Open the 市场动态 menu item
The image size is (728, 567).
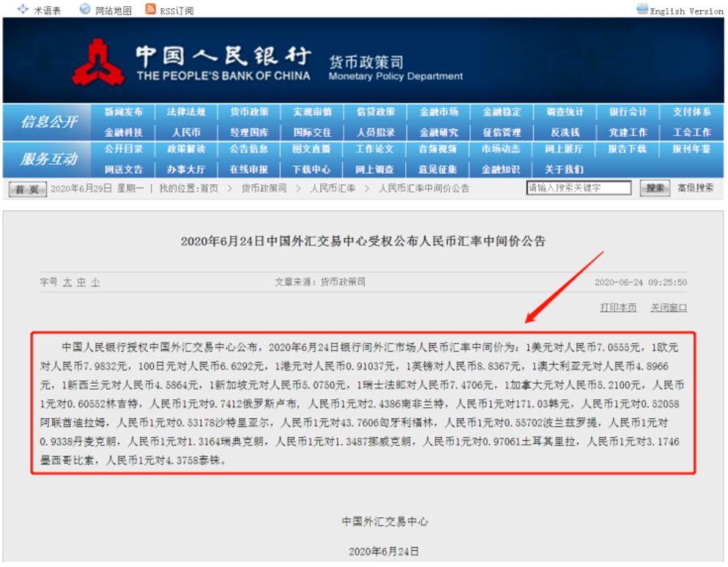tap(500, 149)
